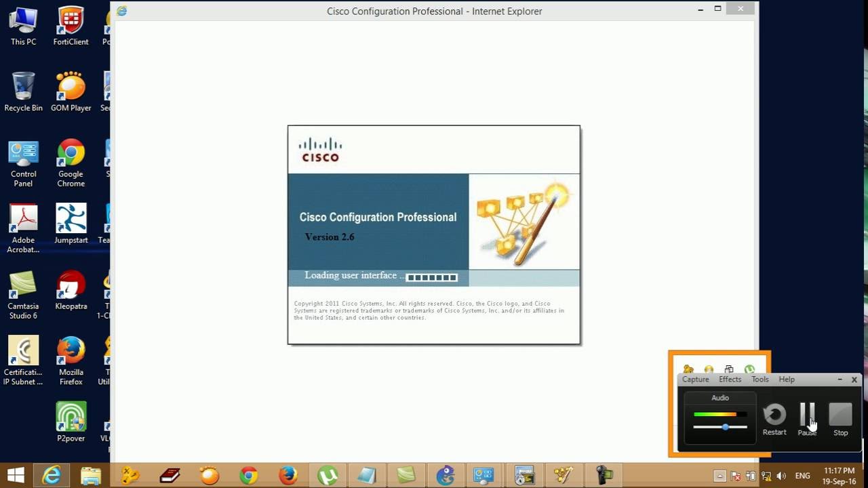Viewport: 868px width, 488px height.
Task: Launch Mozilla Firefox desktop shortcut
Action: 71,361
